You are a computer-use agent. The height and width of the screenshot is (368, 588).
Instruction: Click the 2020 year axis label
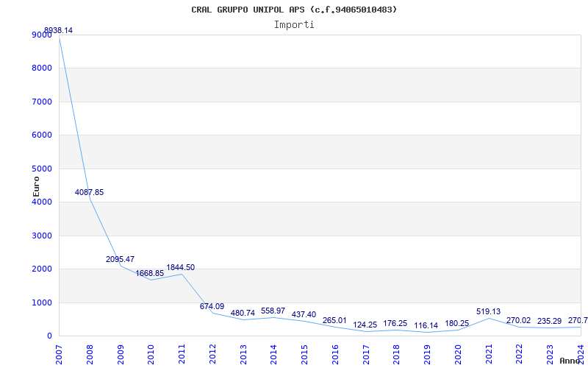pyautogui.click(x=458, y=355)
